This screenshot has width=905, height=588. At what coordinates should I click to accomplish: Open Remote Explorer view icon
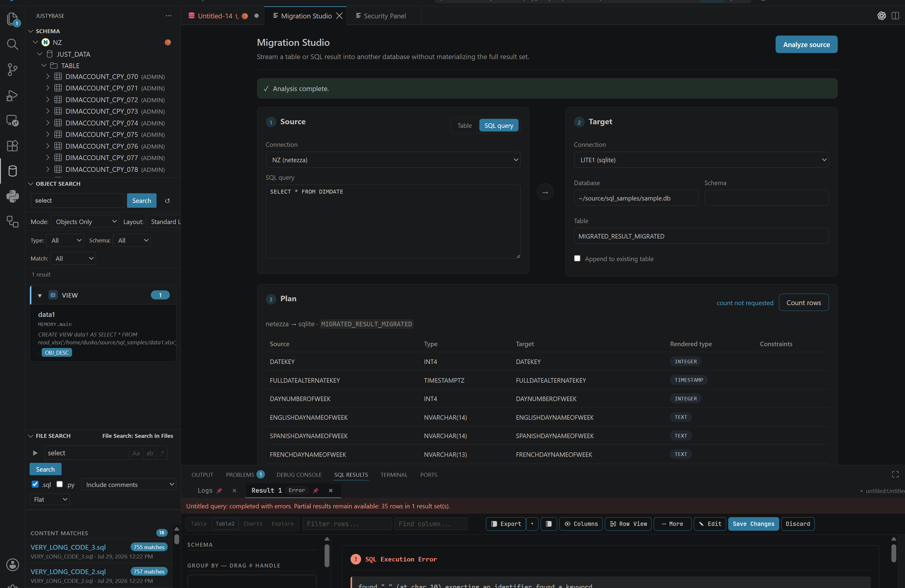[x=12, y=121]
